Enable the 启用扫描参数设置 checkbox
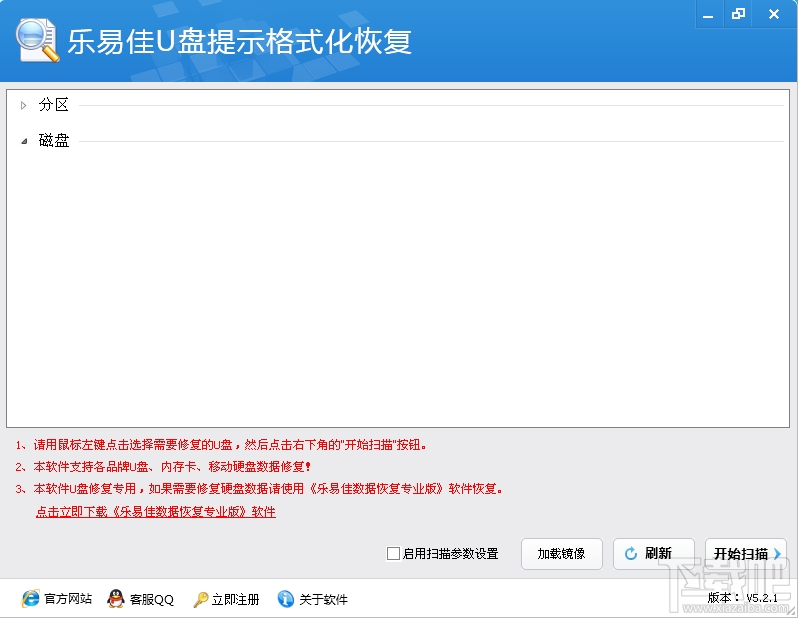 (x=393, y=553)
